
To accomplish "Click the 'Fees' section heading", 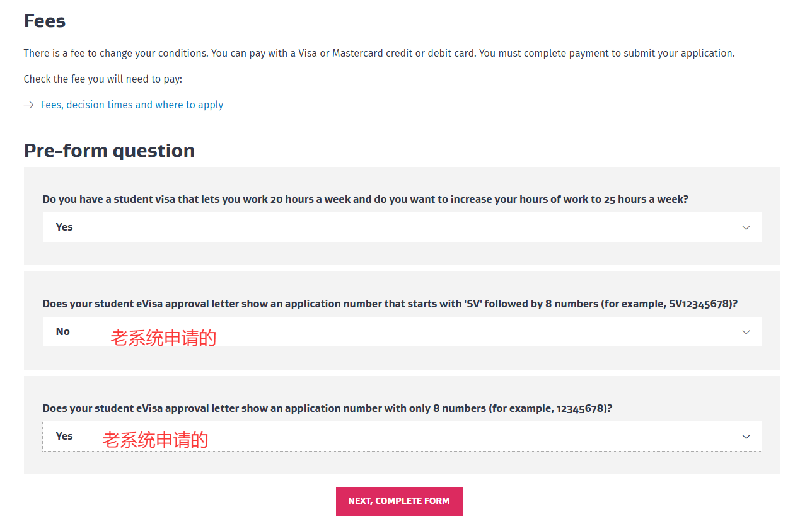I will point(45,21).
